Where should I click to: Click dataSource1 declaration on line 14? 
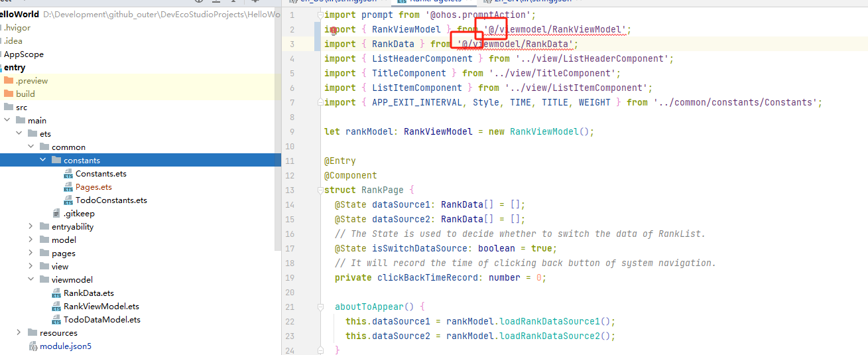point(401,204)
